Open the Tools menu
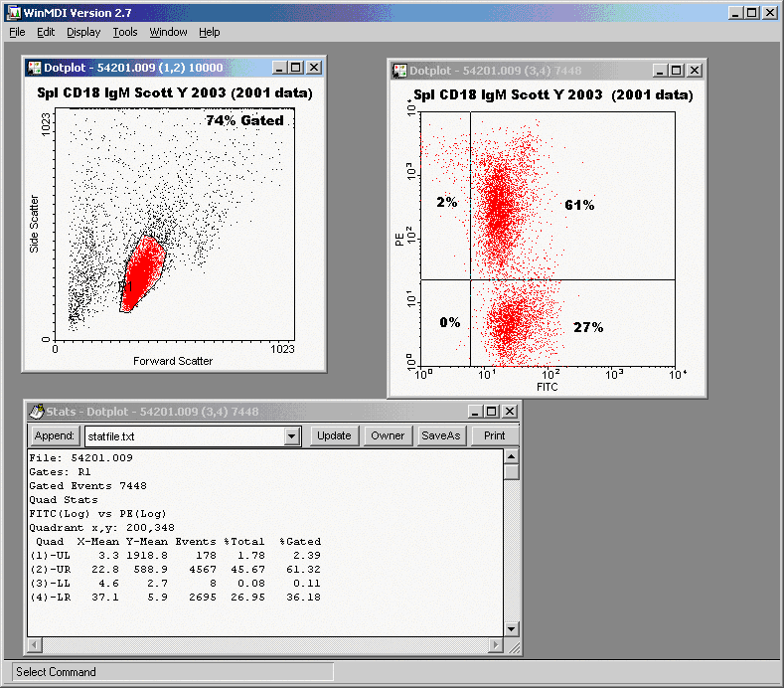 tap(125, 32)
